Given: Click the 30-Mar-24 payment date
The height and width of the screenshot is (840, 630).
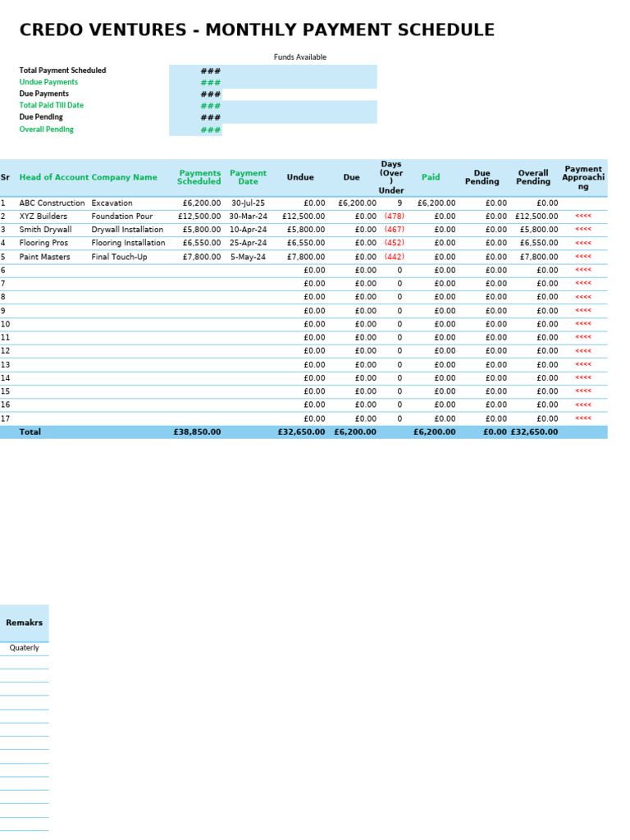Looking at the screenshot, I should (248, 217).
